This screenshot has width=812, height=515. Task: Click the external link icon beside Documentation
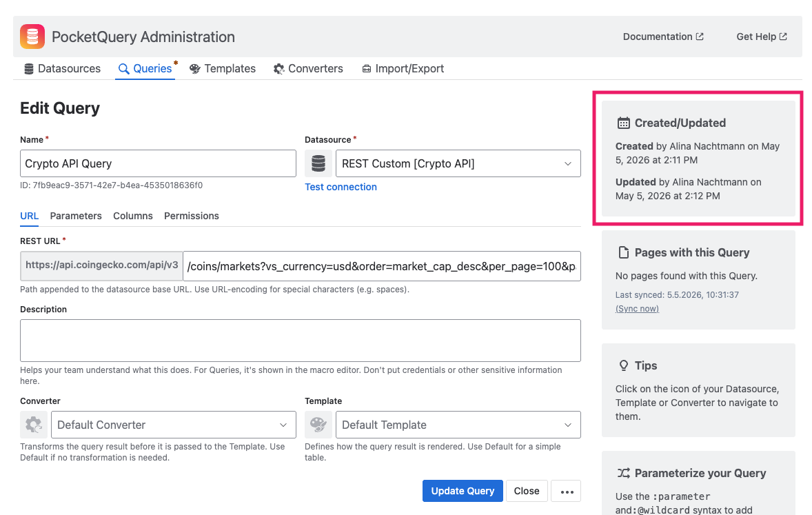pos(700,37)
